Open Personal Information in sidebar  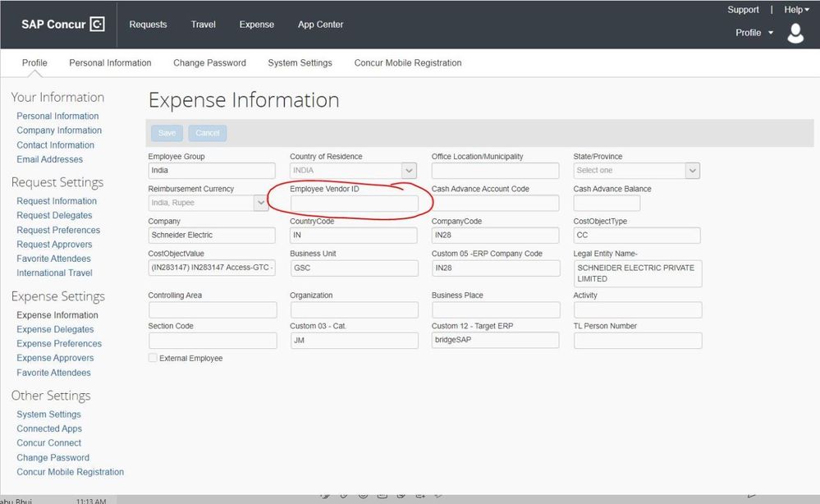57,116
